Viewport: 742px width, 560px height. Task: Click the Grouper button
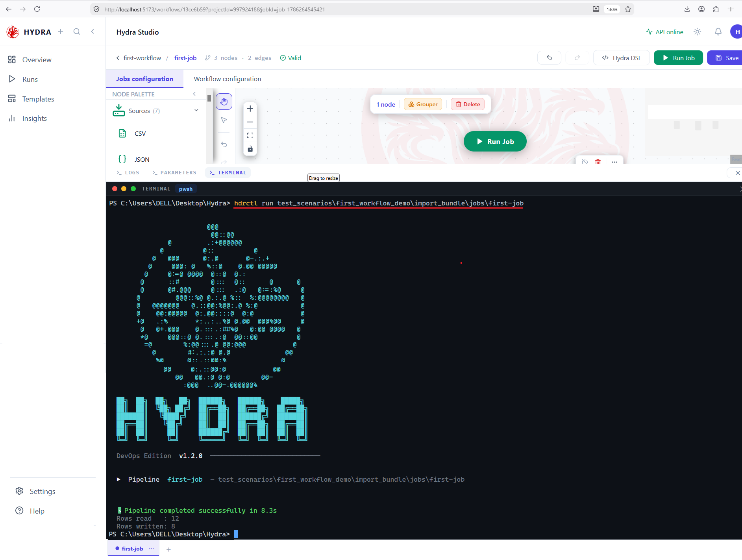[x=423, y=104]
